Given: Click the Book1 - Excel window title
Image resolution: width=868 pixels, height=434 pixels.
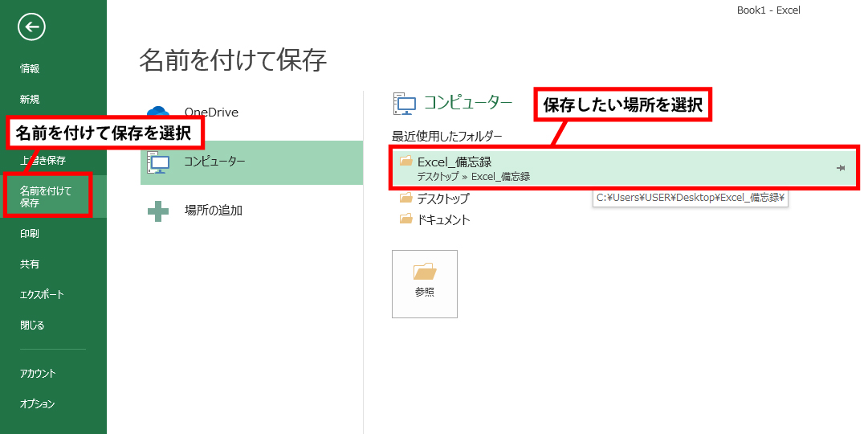Looking at the screenshot, I should (768, 10).
